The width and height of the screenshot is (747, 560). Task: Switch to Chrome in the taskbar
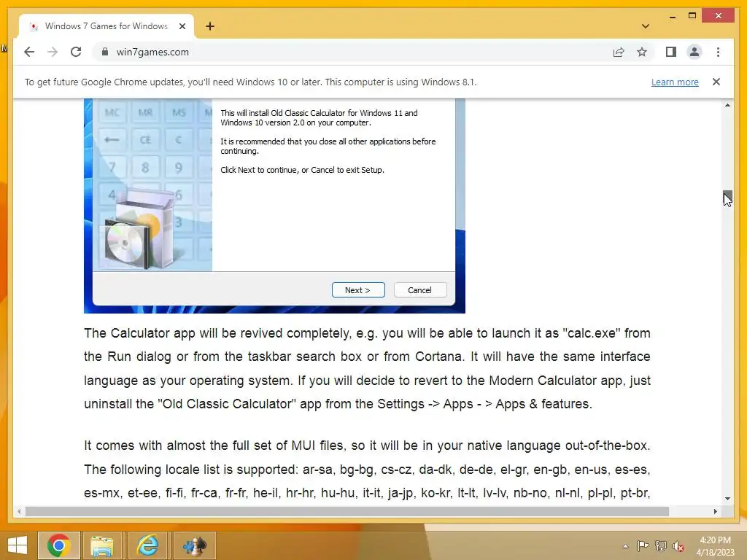[58, 545]
